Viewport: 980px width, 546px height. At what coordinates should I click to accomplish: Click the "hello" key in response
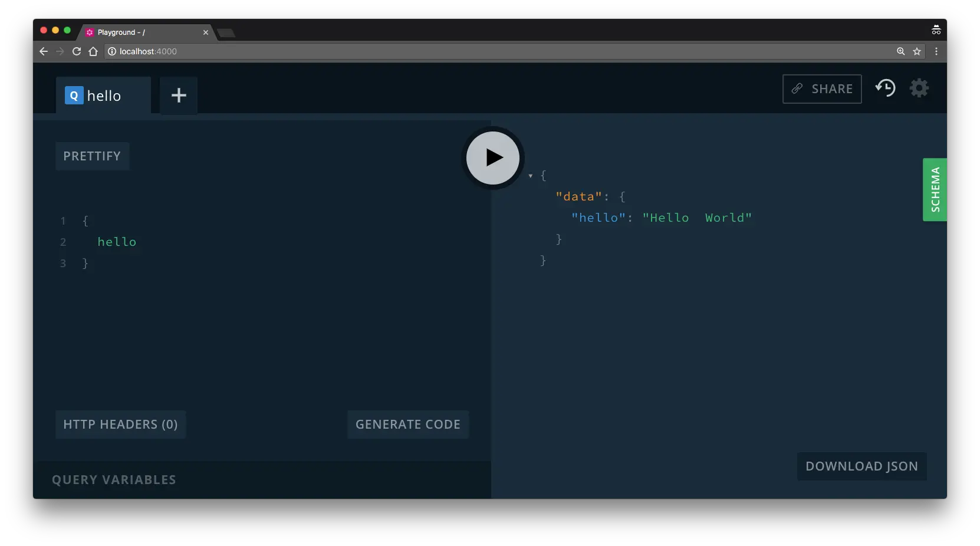598,218
